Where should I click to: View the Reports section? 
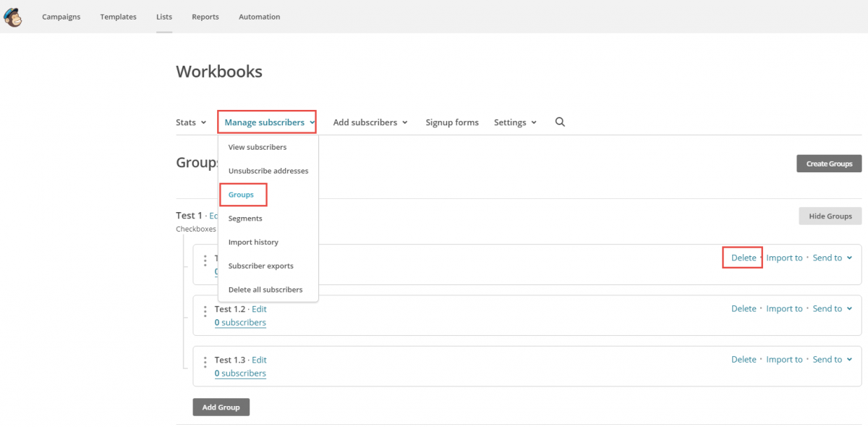[x=205, y=17]
